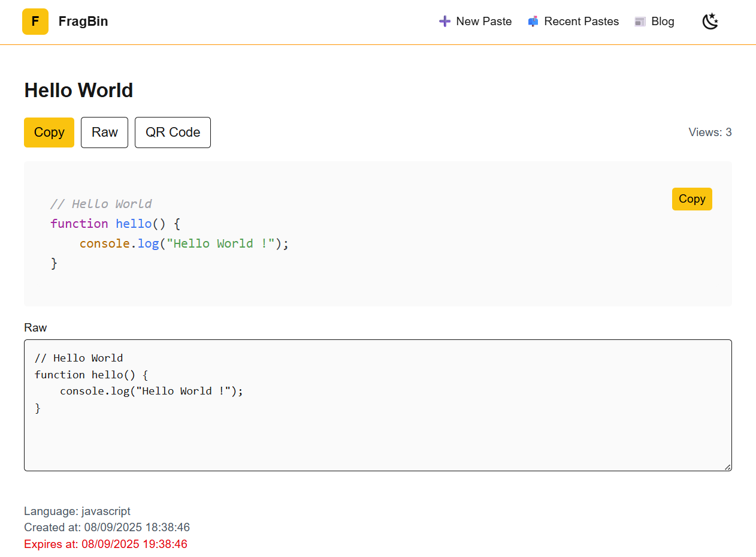
Task: Show the QR Code
Action: [173, 133]
